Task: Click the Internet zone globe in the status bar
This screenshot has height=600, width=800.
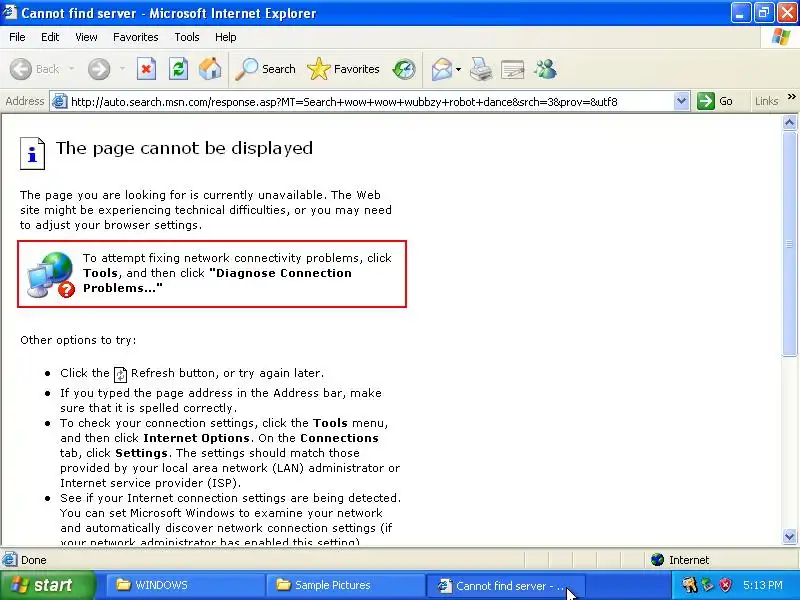Action: point(658,560)
